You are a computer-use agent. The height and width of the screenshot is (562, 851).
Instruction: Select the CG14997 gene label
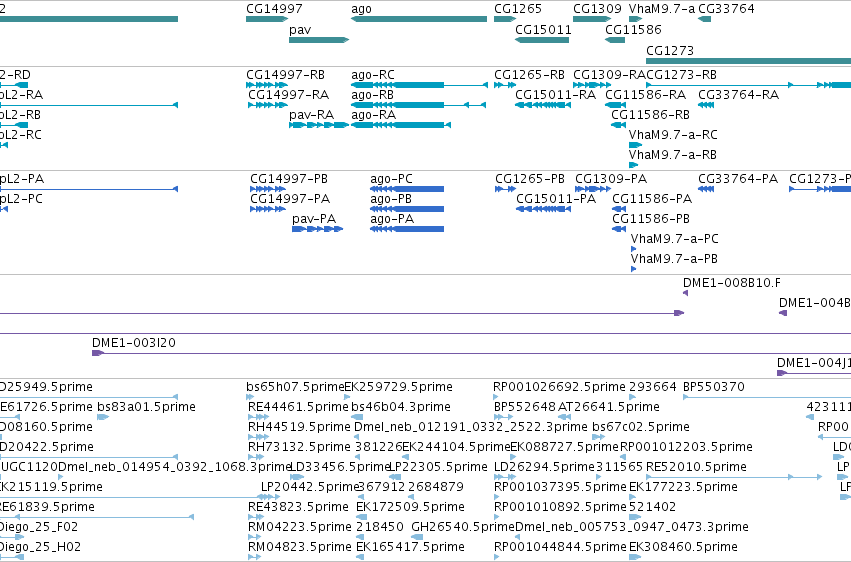point(274,9)
